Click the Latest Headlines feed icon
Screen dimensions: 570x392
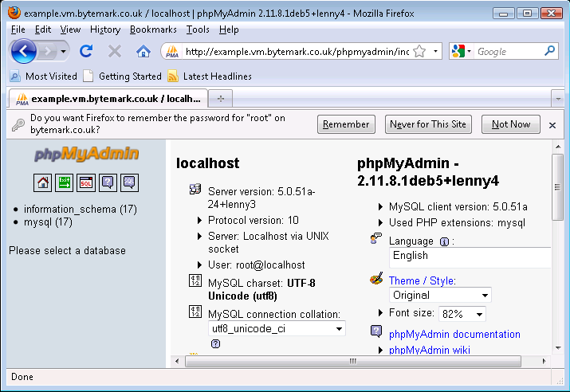coord(173,76)
